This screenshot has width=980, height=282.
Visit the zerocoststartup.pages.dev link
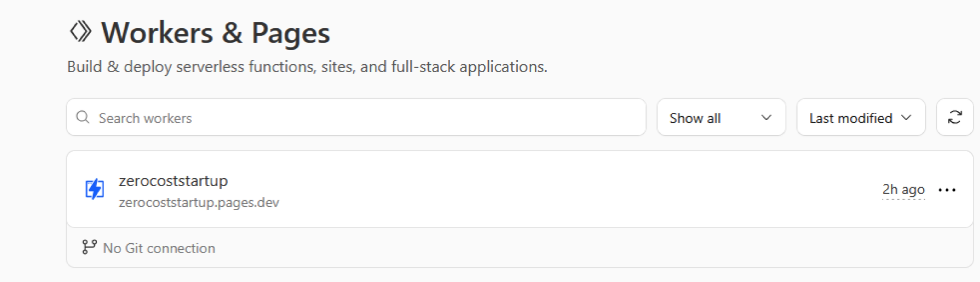coord(199,202)
